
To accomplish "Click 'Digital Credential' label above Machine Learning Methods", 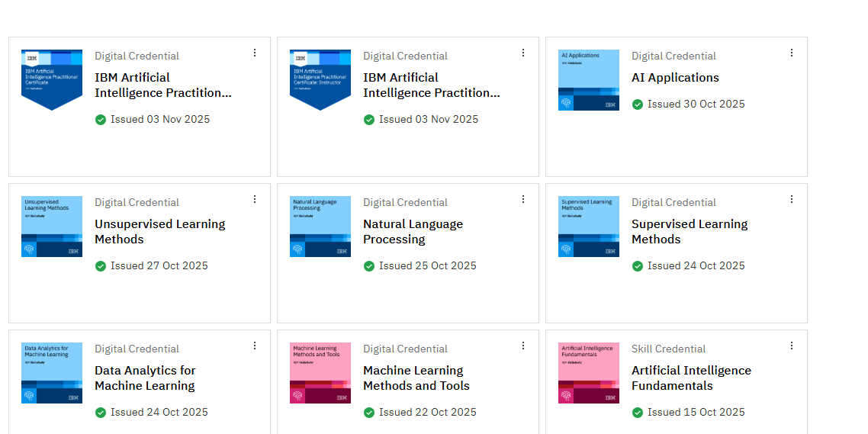I will pyautogui.click(x=405, y=349).
